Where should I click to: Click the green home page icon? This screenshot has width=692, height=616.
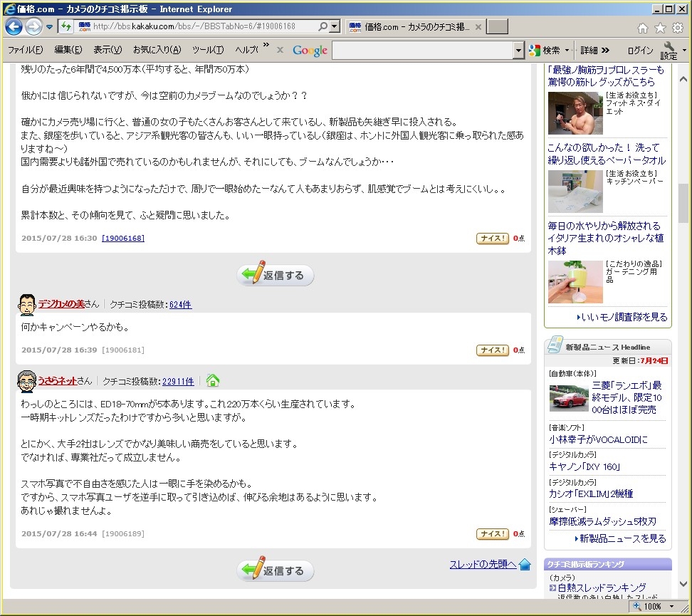point(213,381)
